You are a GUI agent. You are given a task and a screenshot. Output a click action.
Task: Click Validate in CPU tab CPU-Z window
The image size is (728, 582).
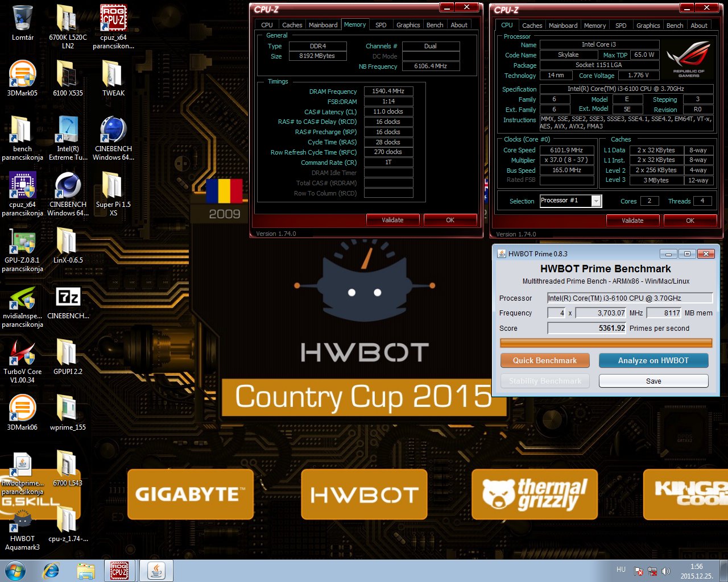[x=633, y=221]
